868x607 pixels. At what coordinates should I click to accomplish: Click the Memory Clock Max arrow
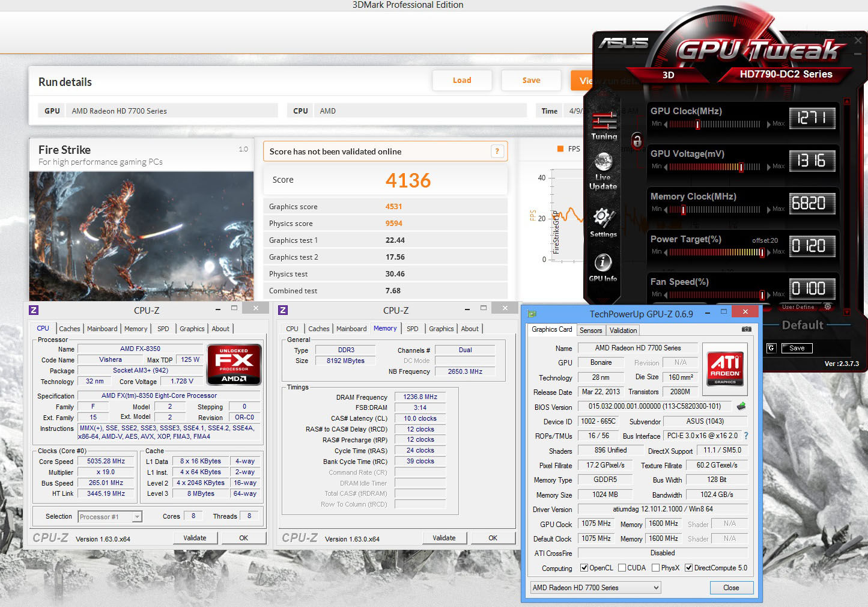pos(768,210)
